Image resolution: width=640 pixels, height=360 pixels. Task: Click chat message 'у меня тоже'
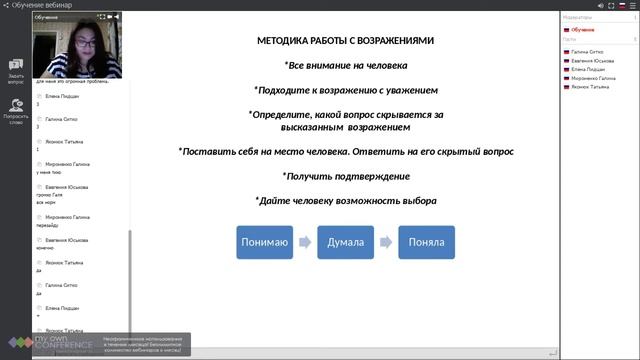click(49, 172)
